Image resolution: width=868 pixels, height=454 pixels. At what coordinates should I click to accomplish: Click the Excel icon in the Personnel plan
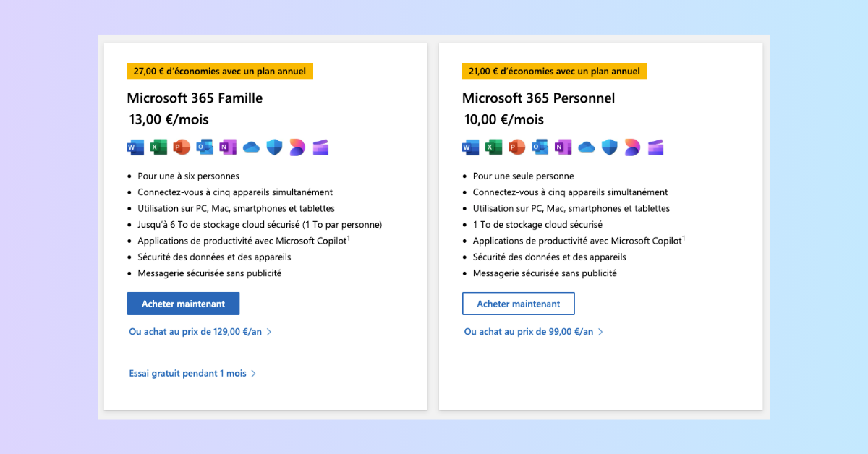[494, 147]
